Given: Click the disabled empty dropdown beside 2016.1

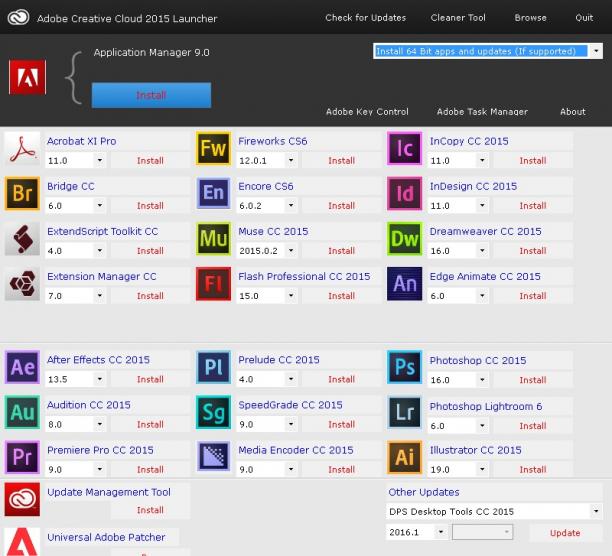Looking at the screenshot, I should (482, 532).
